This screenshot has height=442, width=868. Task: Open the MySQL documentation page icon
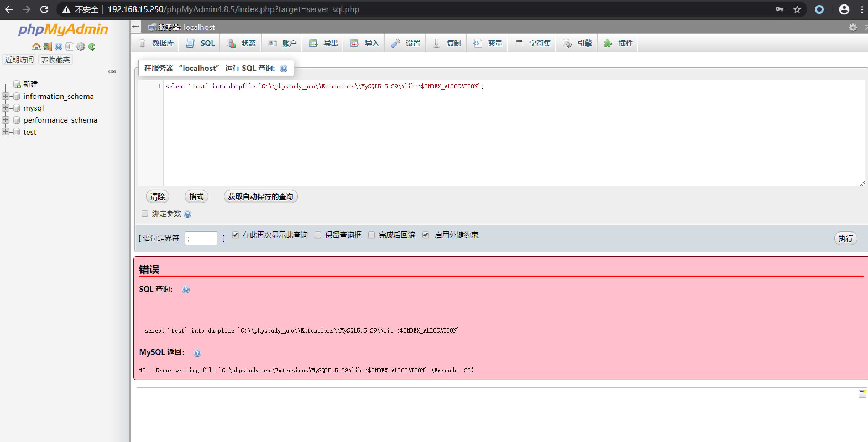coord(70,46)
